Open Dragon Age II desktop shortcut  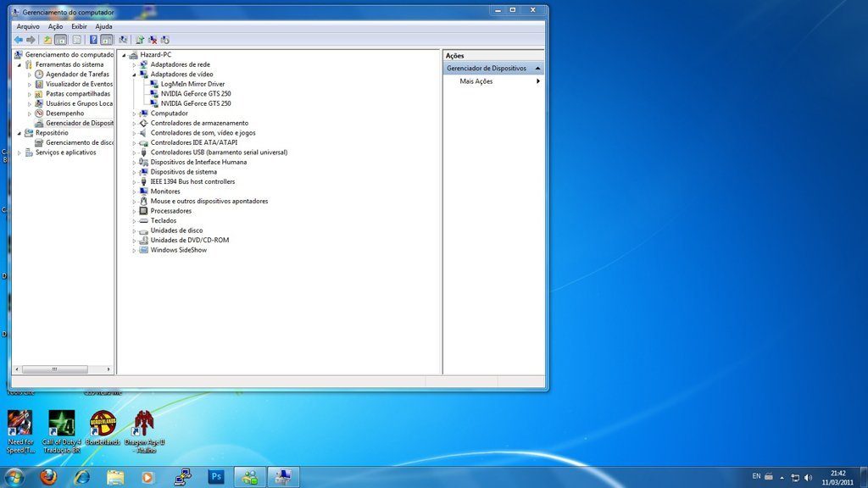(144, 431)
